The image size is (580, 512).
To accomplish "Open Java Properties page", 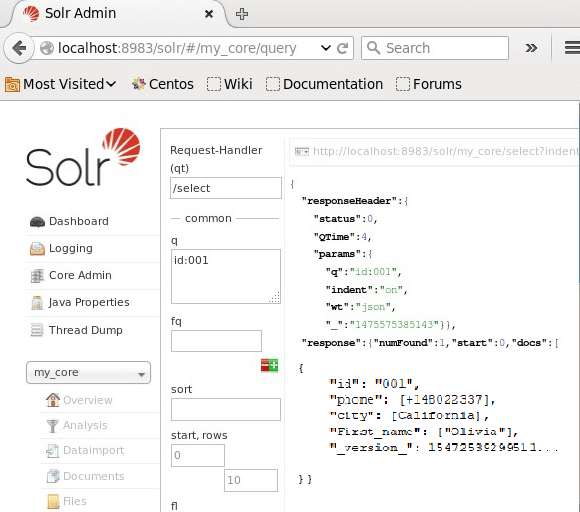I will pyautogui.click(x=89, y=302).
